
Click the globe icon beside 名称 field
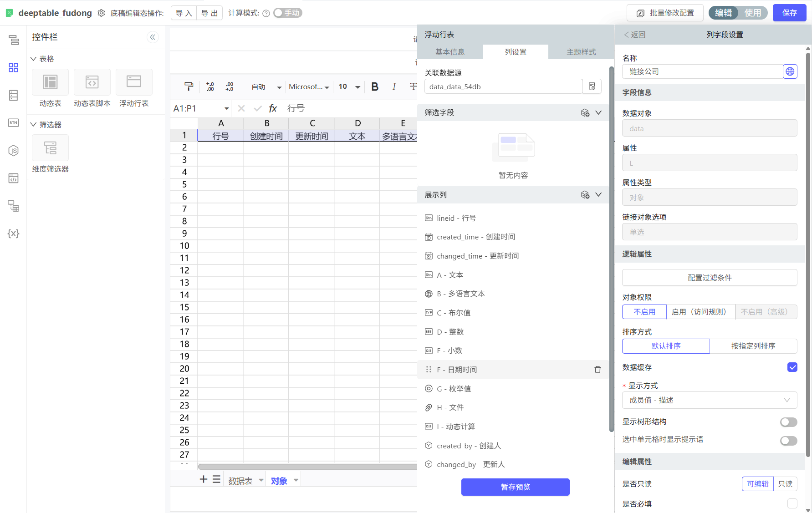coord(790,71)
